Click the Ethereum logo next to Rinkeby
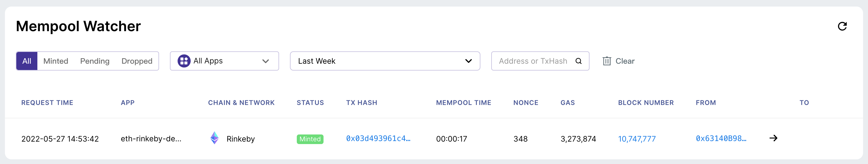The height and width of the screenshot is (164, 868). 215,138
